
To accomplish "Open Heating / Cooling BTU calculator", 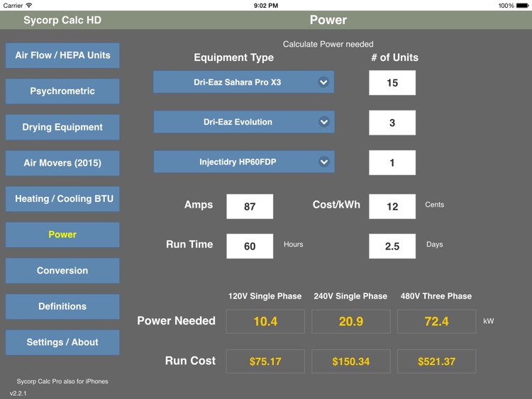I will [62, 199].
